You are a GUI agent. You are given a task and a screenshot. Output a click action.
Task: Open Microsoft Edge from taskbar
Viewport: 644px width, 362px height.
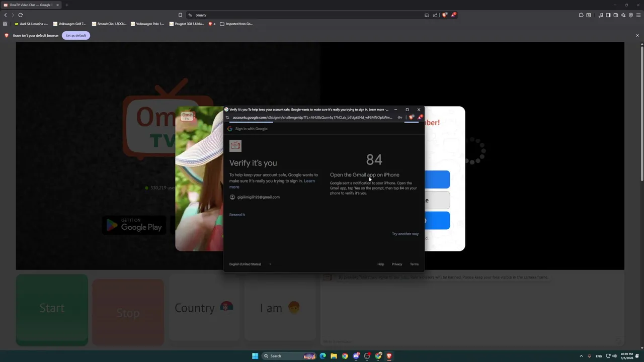[x=323, y=356]
